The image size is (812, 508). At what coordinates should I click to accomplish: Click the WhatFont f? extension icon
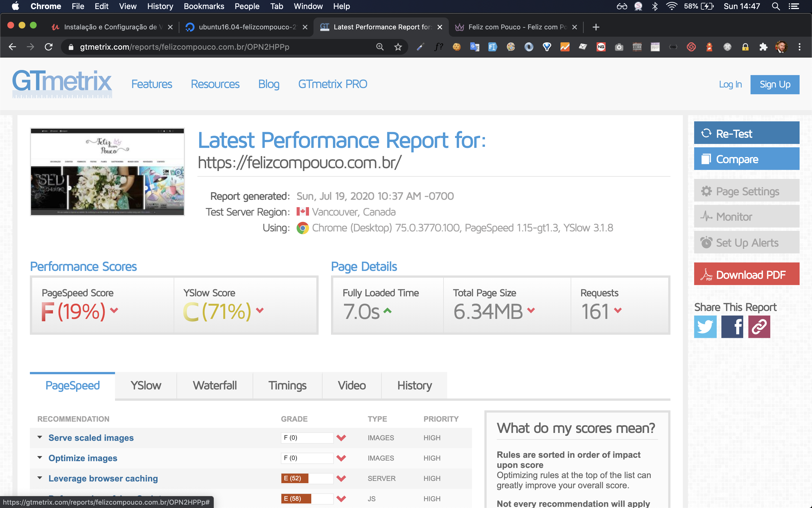(x=438, y=47)
